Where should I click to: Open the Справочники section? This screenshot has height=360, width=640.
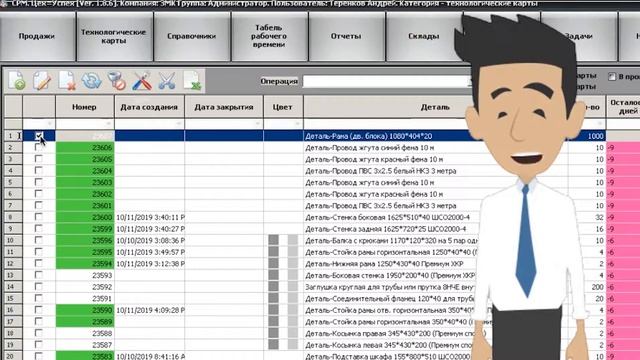click(191, 36)
